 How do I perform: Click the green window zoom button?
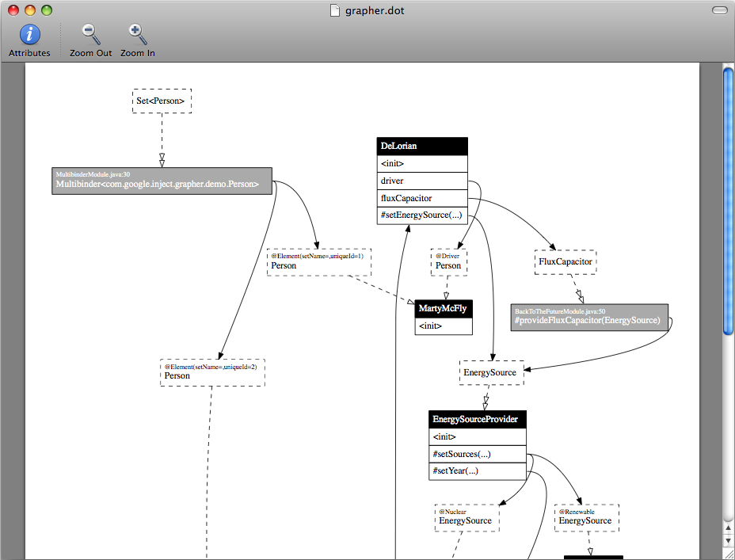coord(47,10)
